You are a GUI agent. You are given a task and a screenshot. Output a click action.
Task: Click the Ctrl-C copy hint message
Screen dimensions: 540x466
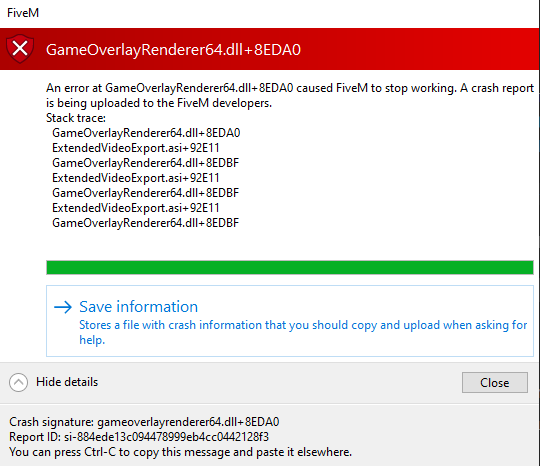tap(180, 452)
